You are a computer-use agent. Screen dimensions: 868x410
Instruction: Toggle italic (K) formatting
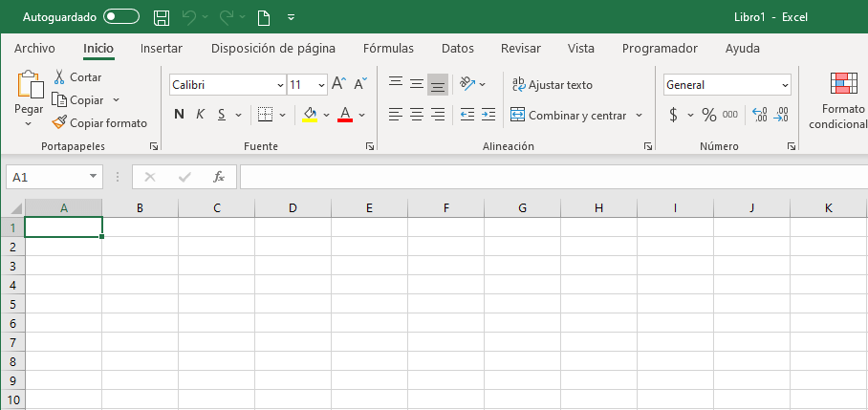coord(201,115)
